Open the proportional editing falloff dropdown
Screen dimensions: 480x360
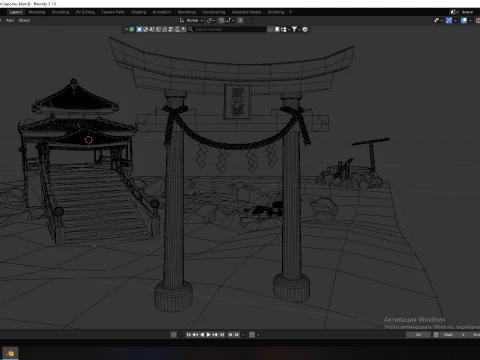click(249, 21)
